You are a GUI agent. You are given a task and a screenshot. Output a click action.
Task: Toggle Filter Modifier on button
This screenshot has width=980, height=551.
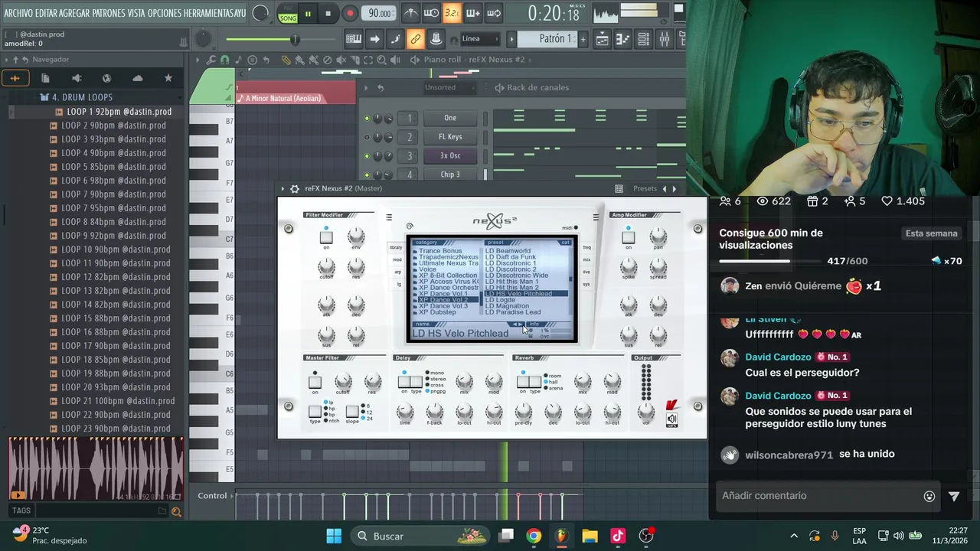326,237
